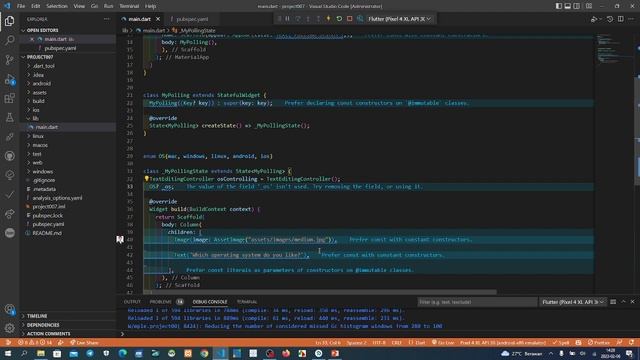Click the Go Live status bar button
Viewport: 640px width, 360px height.
[443, 342]
